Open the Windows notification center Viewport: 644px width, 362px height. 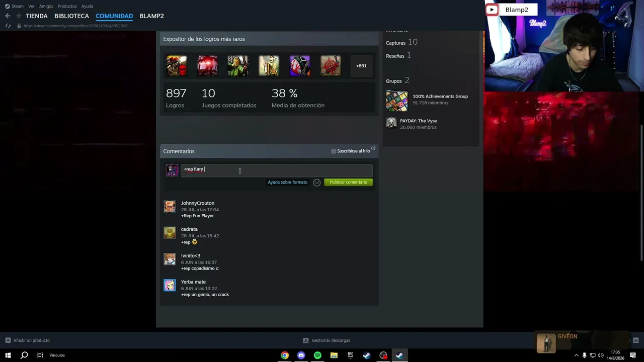pyautogui.click(x=633, y=355)
